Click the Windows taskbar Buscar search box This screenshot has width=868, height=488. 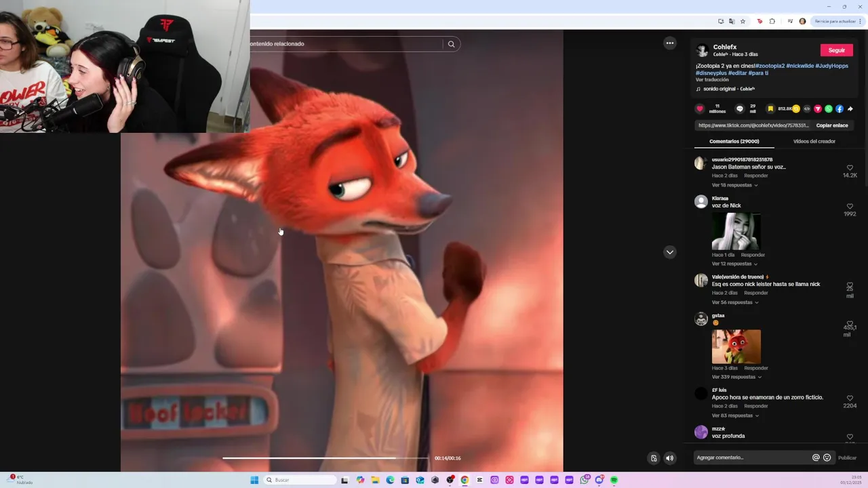[299, 480]
